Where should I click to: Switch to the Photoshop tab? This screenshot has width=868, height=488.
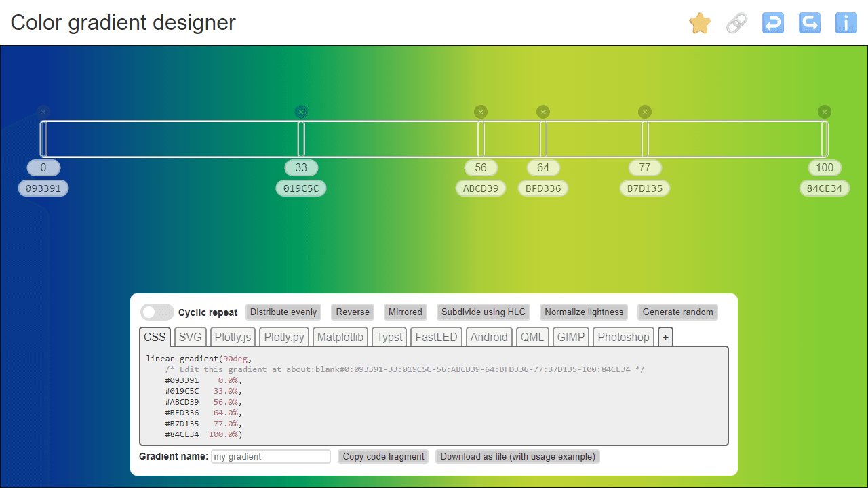pyautogui.click(x=623, y=337)
